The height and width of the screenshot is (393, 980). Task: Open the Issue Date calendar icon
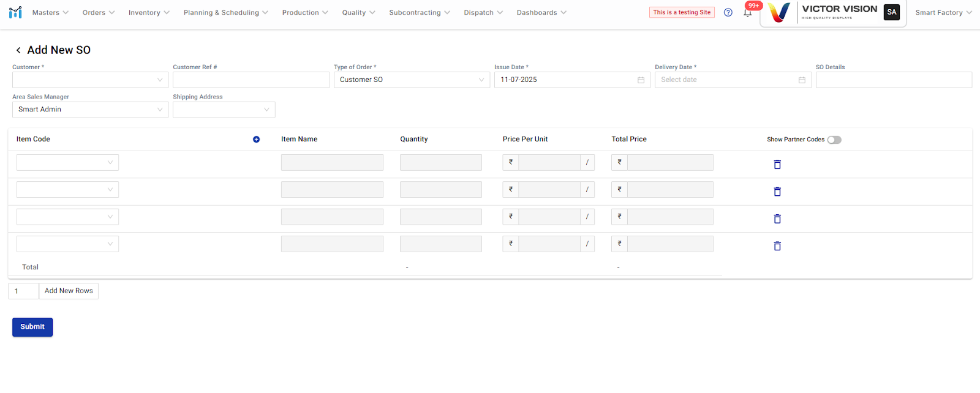tap(641, 80)
